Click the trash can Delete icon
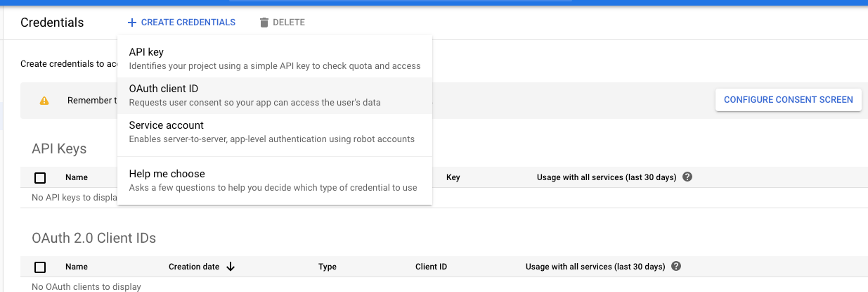The image size is (868, 292). pos(264,23)
